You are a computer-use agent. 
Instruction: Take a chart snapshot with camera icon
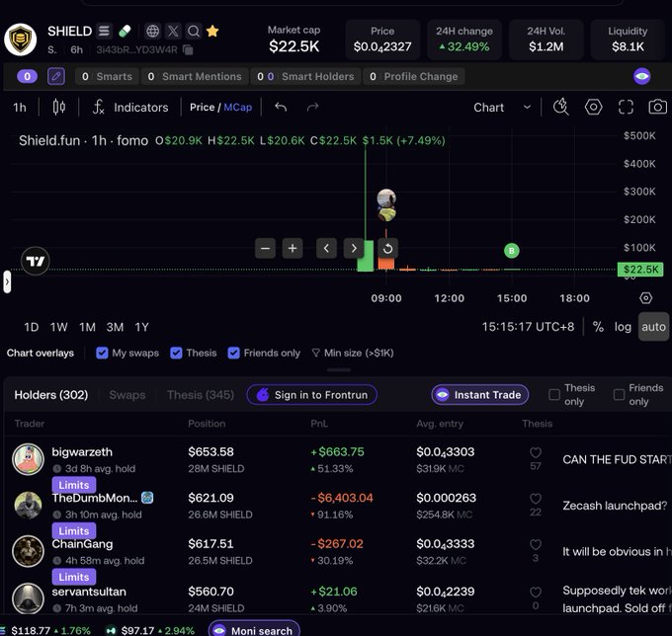tap(658, 107)
